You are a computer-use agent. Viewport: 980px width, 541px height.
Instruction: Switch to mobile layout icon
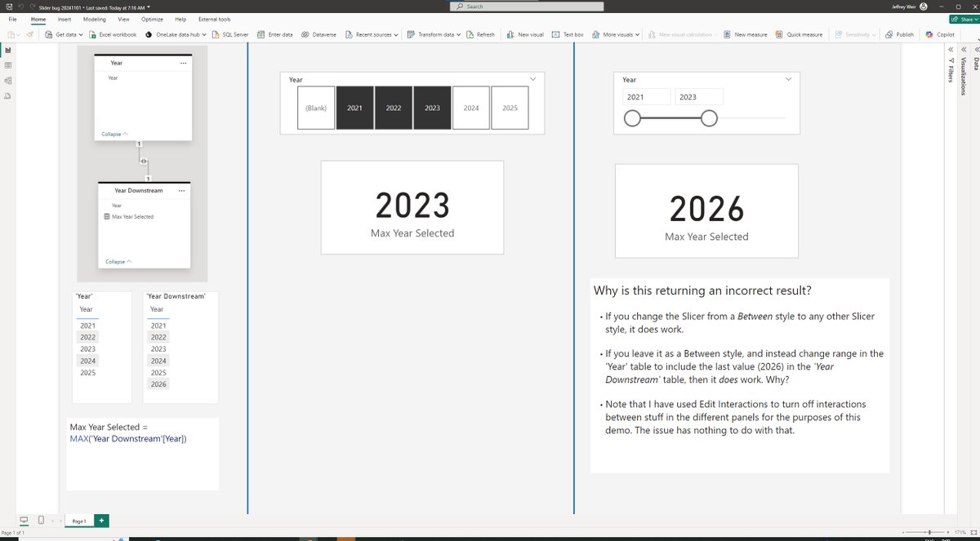(x=41, y=520)
